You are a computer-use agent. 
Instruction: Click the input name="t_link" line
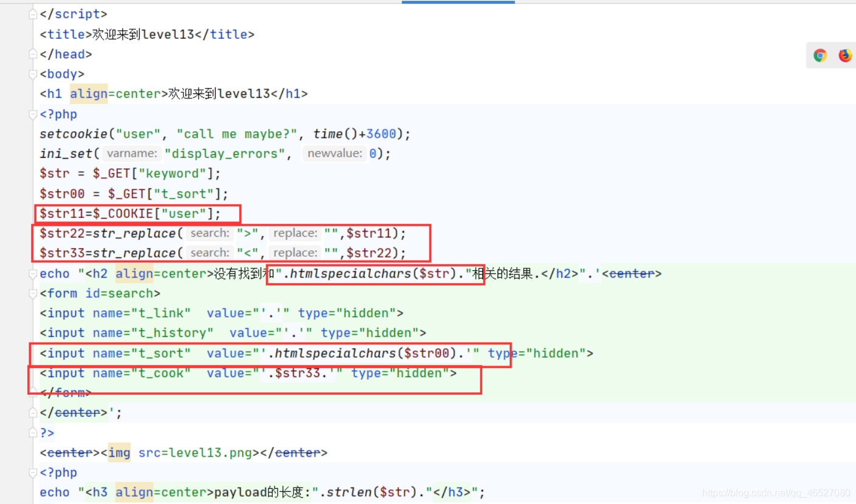(x=222, y=313)
